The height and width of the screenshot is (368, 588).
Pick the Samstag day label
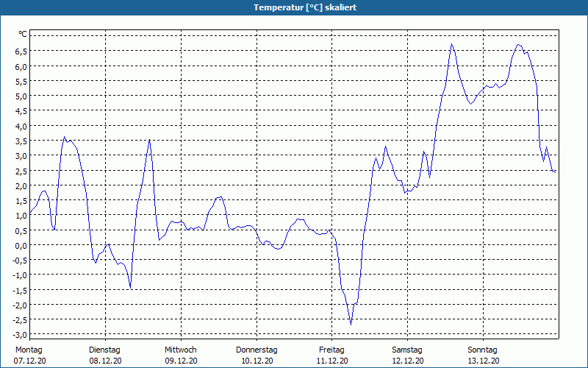point(407,350)
